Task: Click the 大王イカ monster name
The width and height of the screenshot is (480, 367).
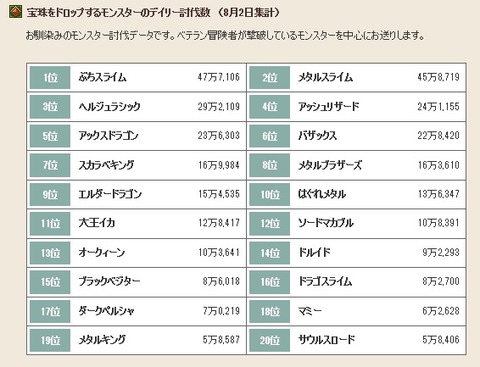Action: coord(97,223)
